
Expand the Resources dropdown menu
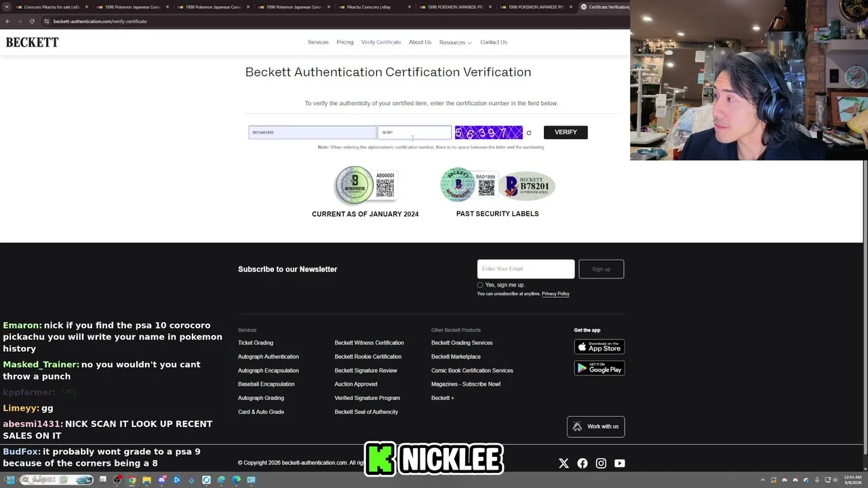pyautogui.click(x=455, y=43)
